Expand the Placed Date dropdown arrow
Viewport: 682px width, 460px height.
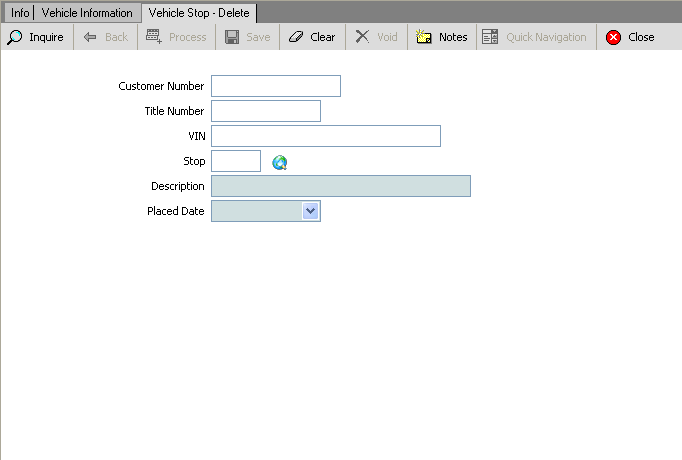click(x=310, y=211)
